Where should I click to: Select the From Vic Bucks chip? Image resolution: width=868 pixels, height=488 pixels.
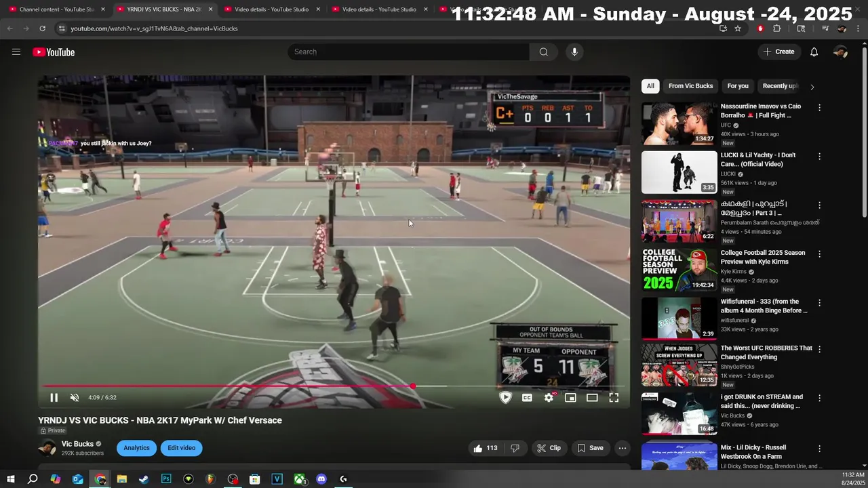point(690,86)
